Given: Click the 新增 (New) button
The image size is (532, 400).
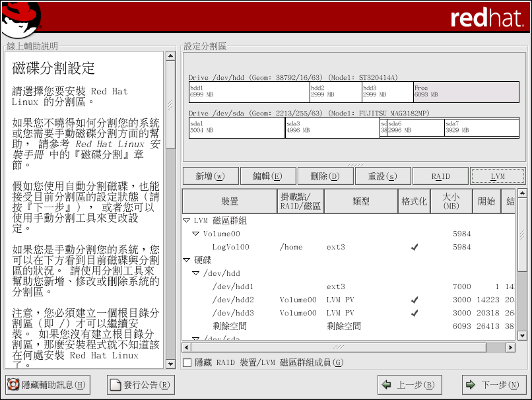Looking at the screenshot, I should point(210,176).
